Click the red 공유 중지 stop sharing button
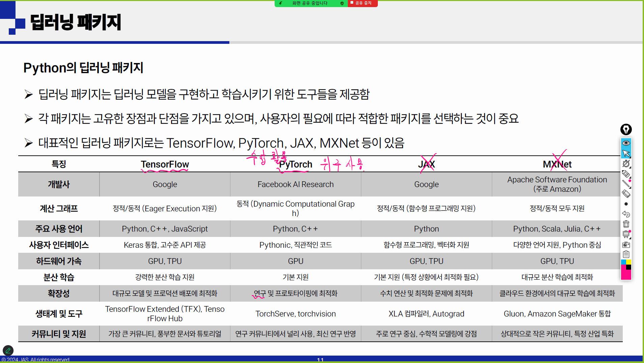 pyautogui.click(x=363, y=3)
